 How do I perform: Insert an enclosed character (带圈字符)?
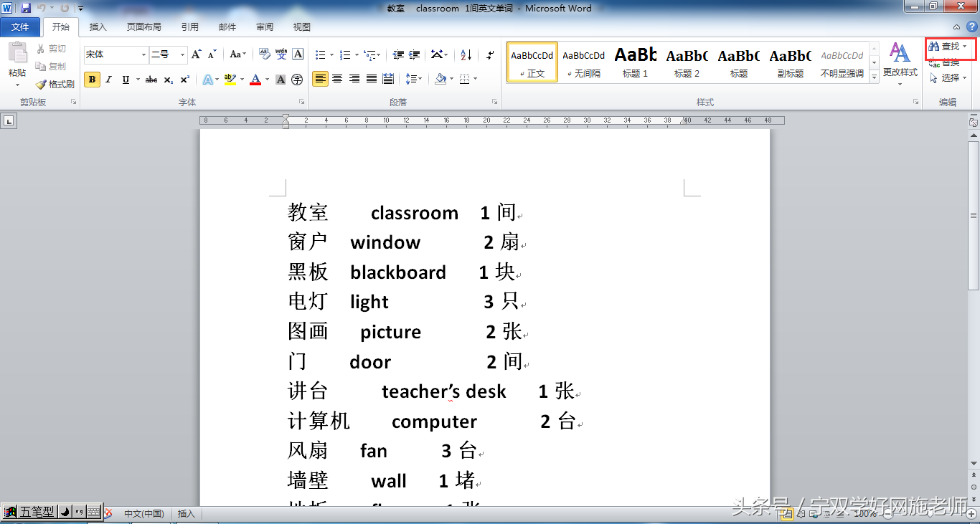pyautogui.click(x=297, y=80)
